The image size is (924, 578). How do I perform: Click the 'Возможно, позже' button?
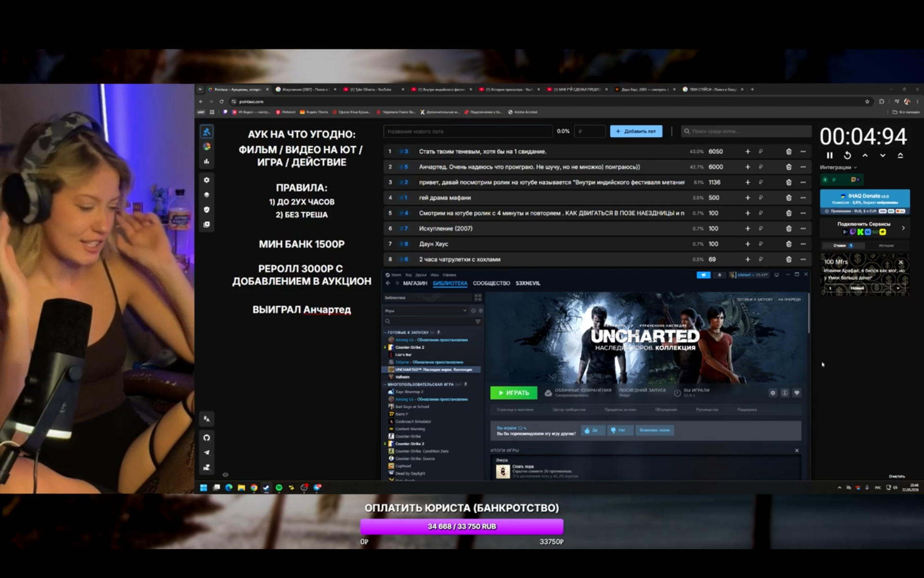point(654,430)
